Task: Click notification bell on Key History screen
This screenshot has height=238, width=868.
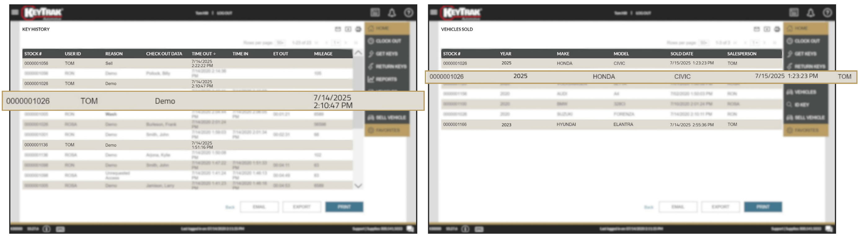Action: click(x=392, y=13)
